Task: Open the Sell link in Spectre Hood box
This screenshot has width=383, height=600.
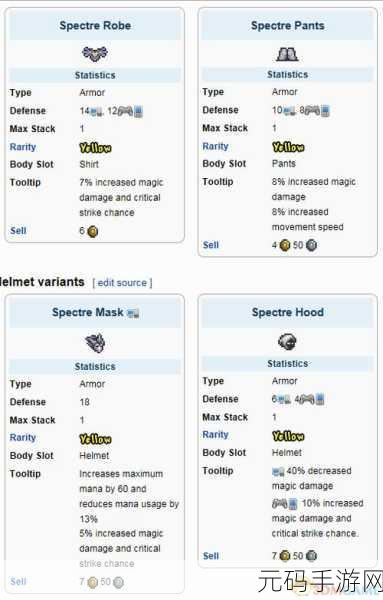Action: pos(211,556)
